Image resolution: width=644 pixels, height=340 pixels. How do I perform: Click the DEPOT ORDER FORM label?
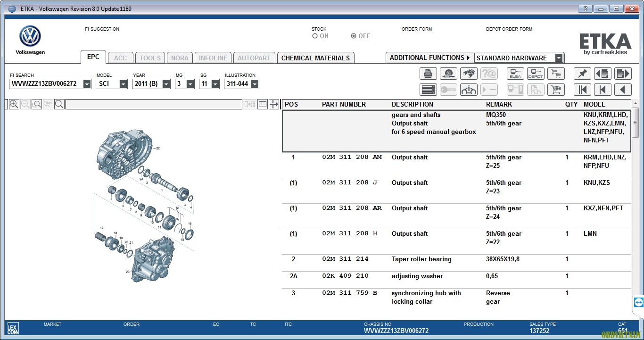pyautogui.click(x=509, y=29)
